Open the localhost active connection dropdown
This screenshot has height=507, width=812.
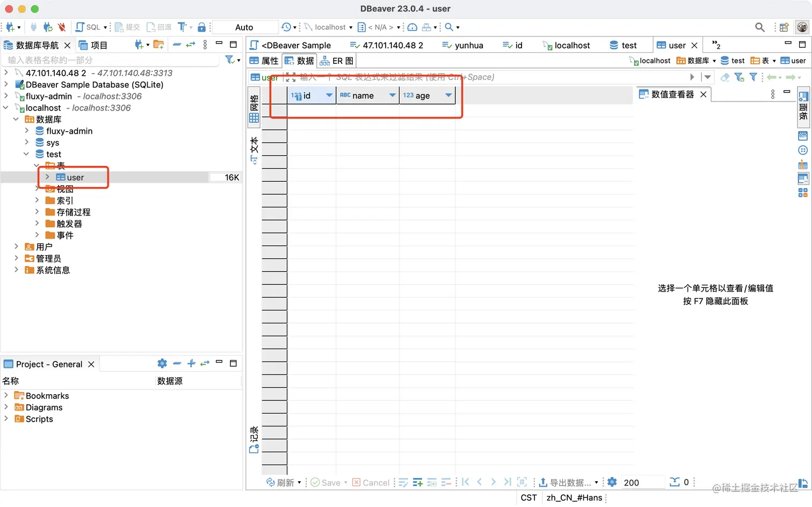(329, 27)
